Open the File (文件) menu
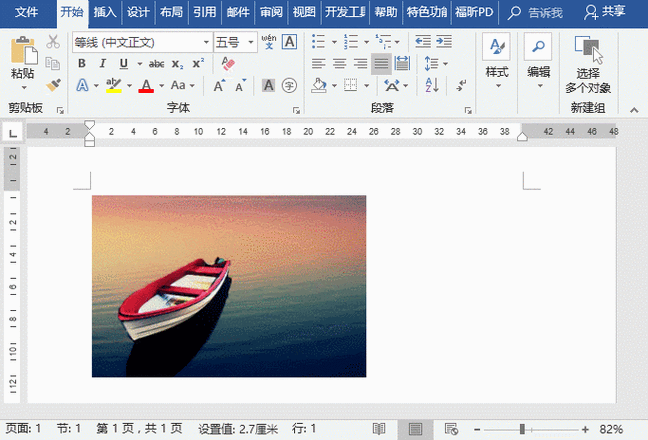Image resolution: width=648 pixels, height=440 pixels. pos(26,13)
